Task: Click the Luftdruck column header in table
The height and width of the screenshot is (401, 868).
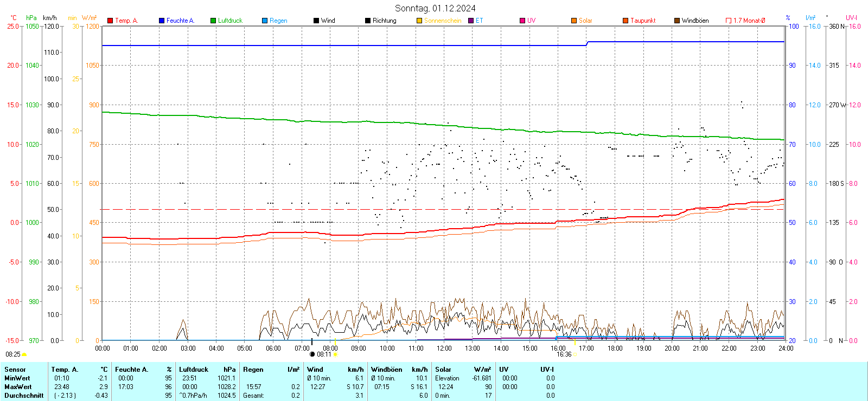Action: [194, 370]
